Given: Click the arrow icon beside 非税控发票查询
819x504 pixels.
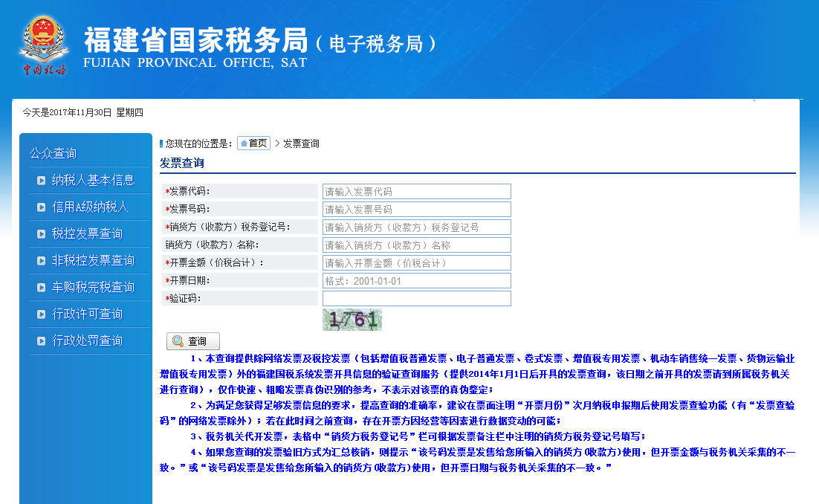Looking at the screenshot, I should [x=42, y=261].
